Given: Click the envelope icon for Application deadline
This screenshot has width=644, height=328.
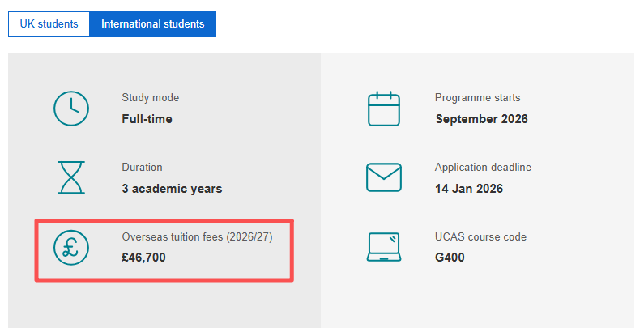Looking at the screenshot, I should (384, 178).
